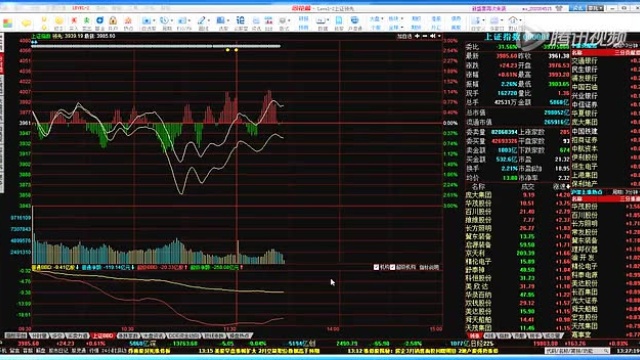Select 华茂股份 in the 涨速 list

(478, 203)
